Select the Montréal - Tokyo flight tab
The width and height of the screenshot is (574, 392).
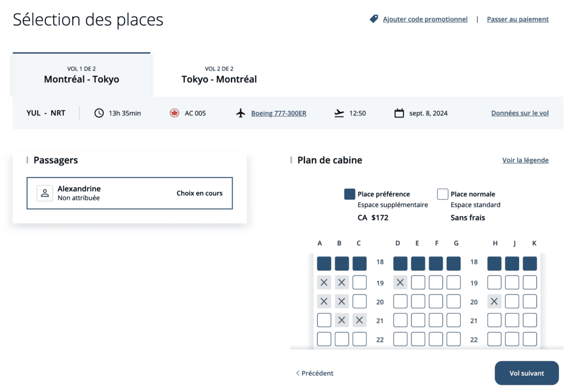pos(81,74)
